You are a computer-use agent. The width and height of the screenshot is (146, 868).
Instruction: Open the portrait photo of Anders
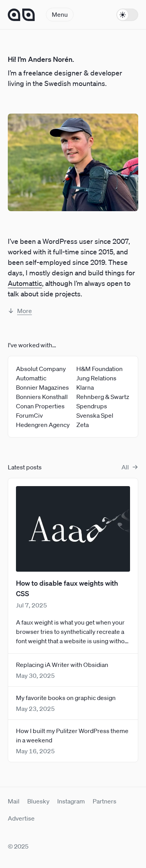(73, 162)
